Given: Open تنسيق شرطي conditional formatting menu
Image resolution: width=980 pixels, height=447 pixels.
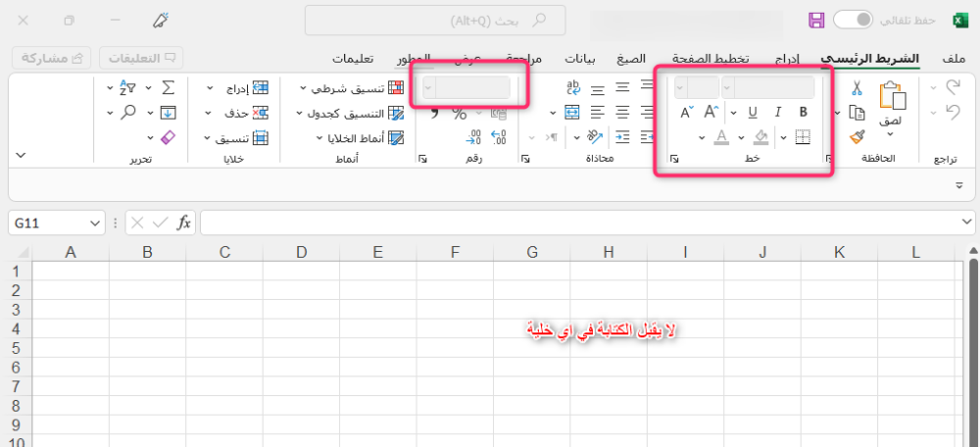Looking at the screenshot, I should tap(351, 88).
